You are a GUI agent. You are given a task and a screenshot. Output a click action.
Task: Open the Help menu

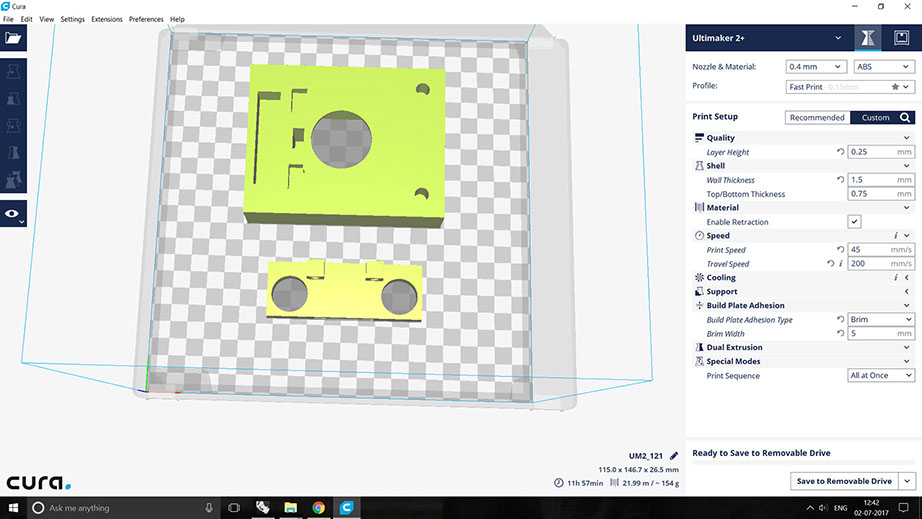click(177, 19)
